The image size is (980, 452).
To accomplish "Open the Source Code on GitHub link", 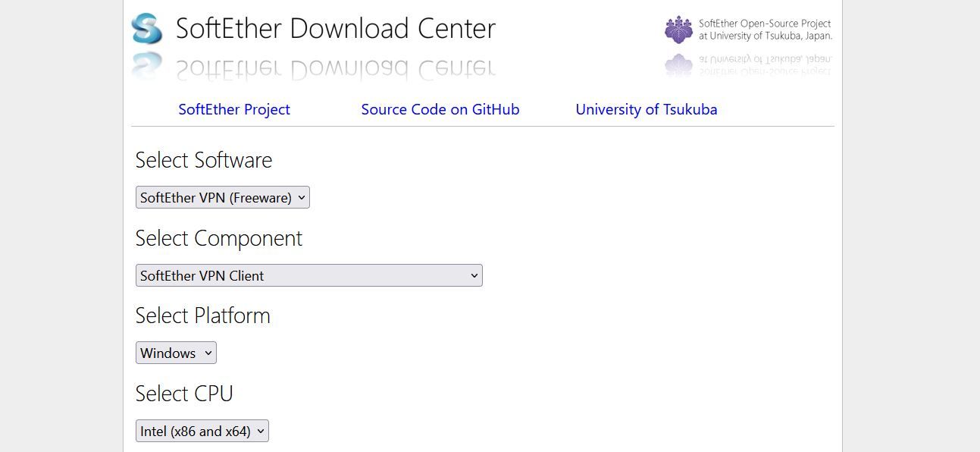I will [440, 109].
